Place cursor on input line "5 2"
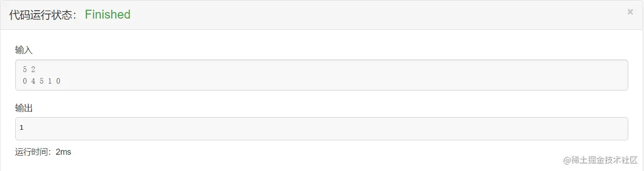 [29, 70]
